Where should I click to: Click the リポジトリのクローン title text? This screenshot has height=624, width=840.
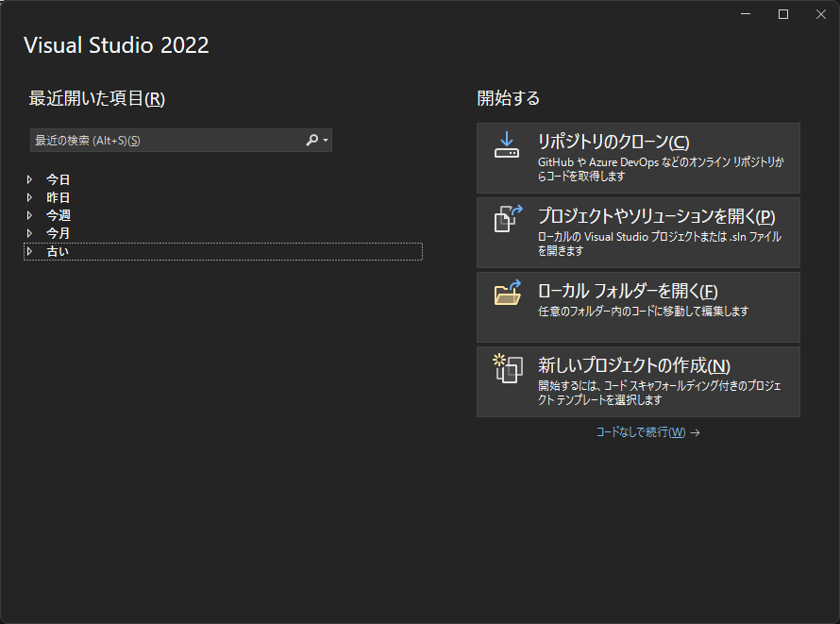click(613, 142)
